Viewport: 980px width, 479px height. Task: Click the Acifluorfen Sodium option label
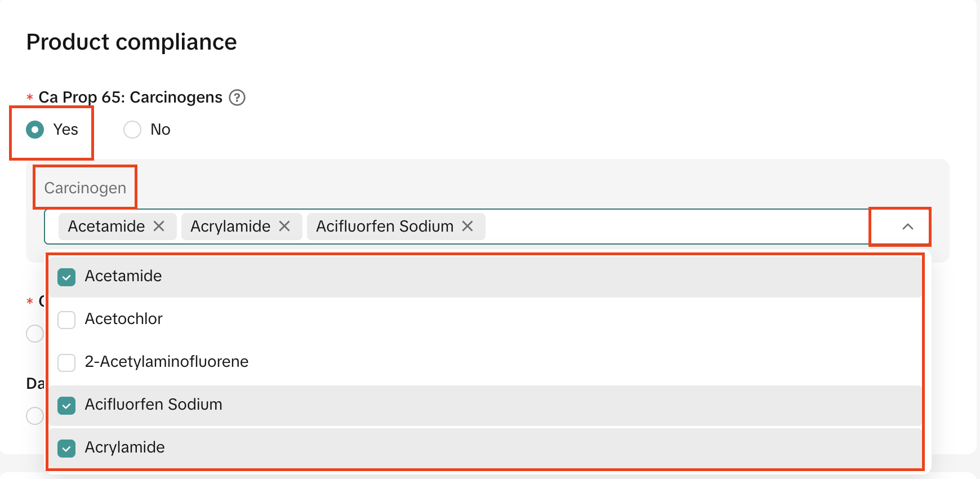point(154,405)
